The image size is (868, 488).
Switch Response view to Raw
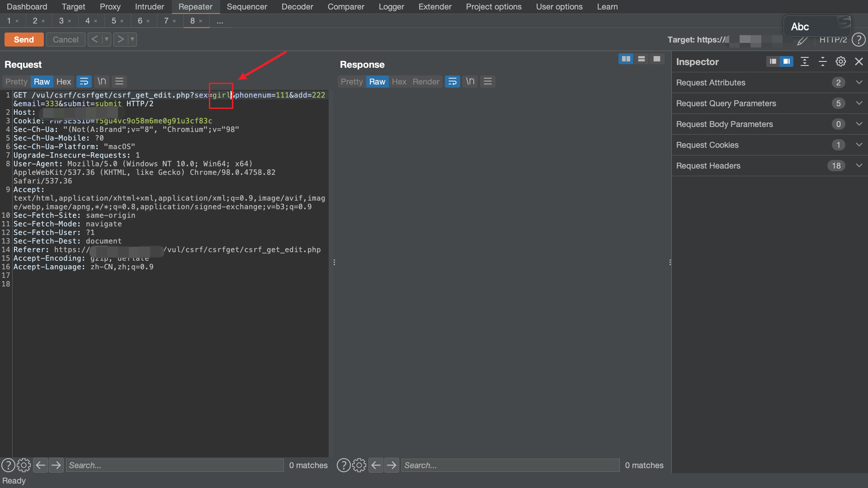pos(377,82)
